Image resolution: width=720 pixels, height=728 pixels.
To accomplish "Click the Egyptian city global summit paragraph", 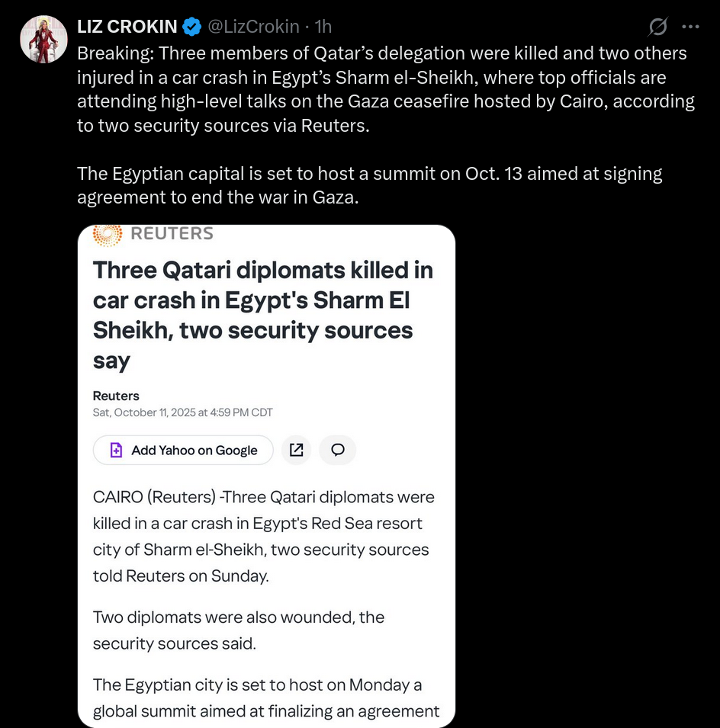I will [265, 698].
